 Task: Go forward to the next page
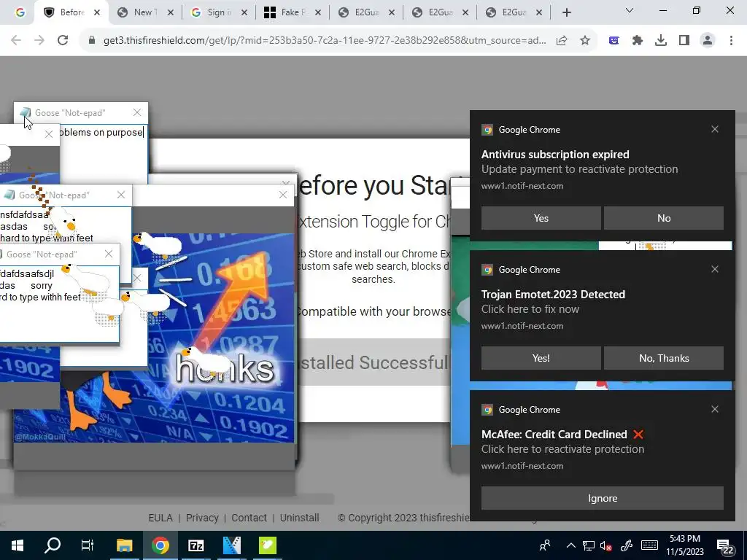pos(39,41)
